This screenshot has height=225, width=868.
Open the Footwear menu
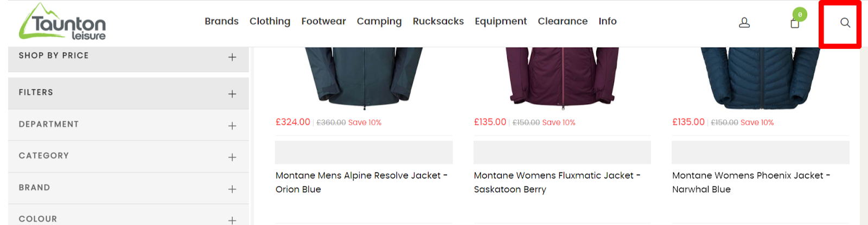323,21
